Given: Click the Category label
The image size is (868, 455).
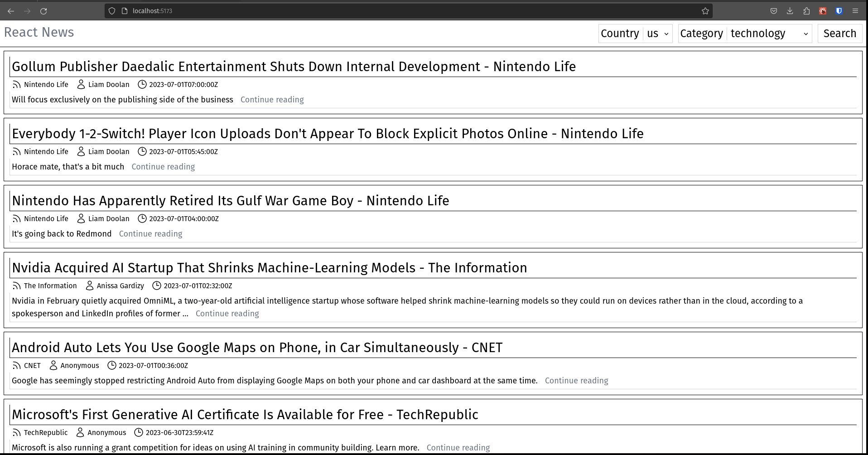Looking at the screenshot, I should point(701,34).
